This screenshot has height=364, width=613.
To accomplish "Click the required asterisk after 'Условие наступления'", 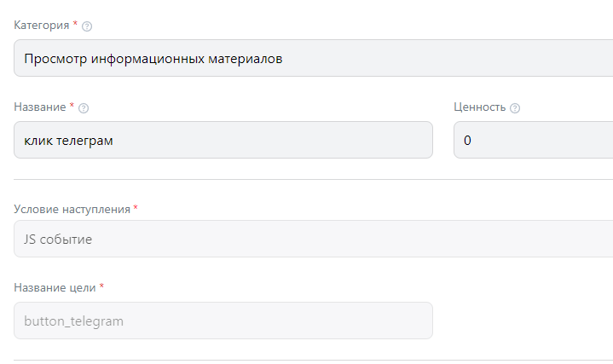I will (x=136, y=207).
